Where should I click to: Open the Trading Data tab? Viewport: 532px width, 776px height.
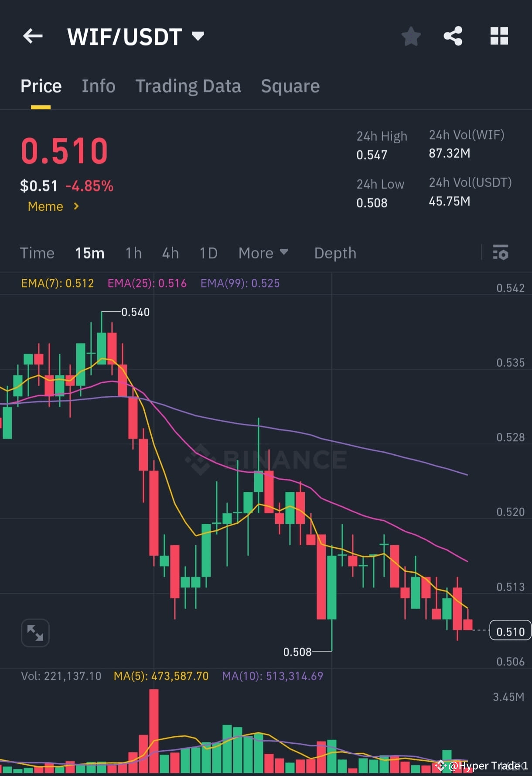188,86
